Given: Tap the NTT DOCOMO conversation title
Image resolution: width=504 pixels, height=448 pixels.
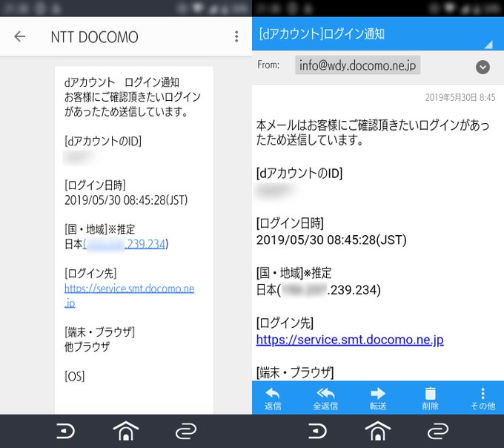Looking at the screenshot, I should (95, 37).
